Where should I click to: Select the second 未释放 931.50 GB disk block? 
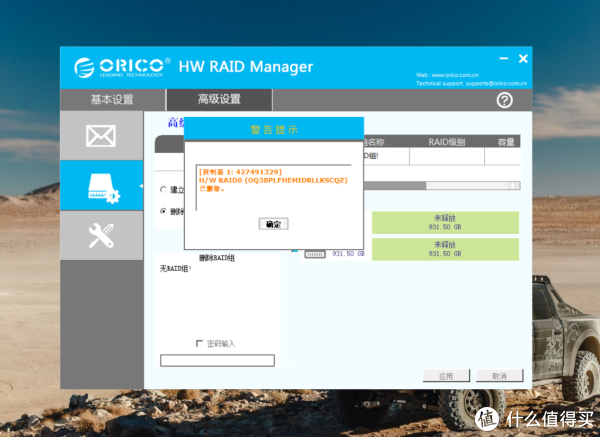[x=445, y=249]
